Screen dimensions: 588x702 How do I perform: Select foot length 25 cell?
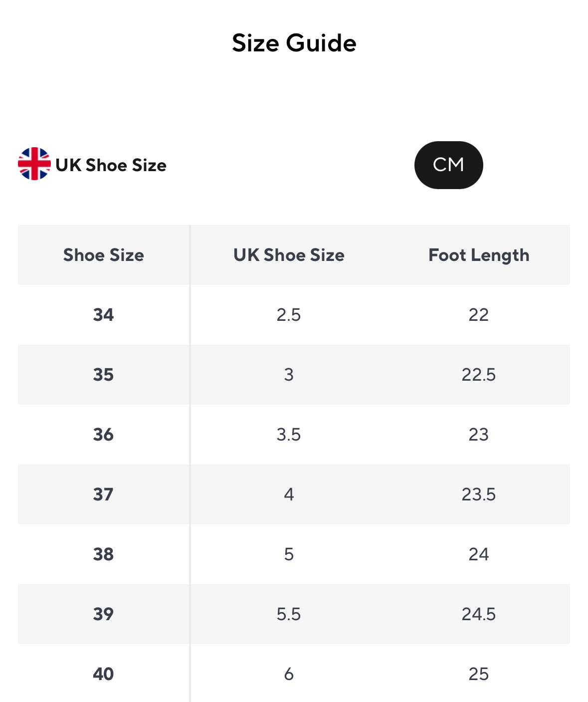click(x=478, y=674)
